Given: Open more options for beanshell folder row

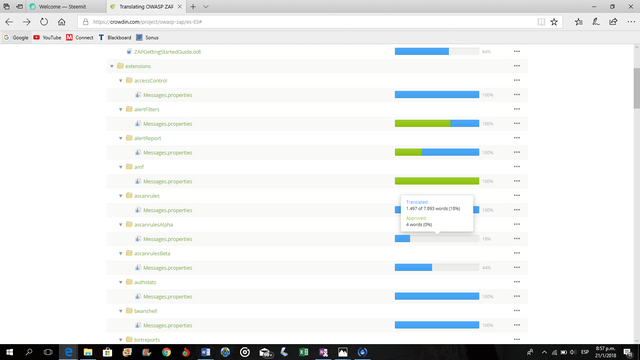Looking at the screenshot, I should pos(517,311).
